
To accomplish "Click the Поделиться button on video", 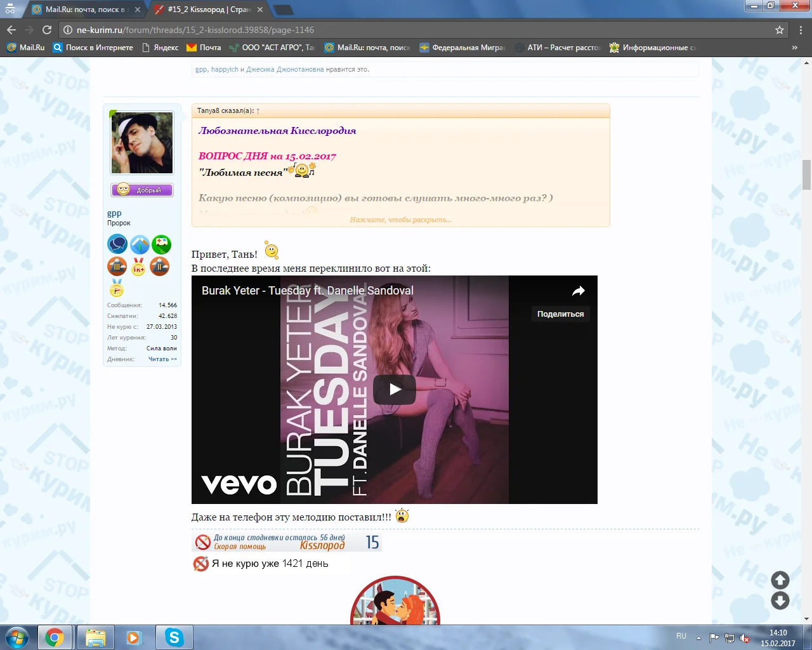I will tap(561, 314).
